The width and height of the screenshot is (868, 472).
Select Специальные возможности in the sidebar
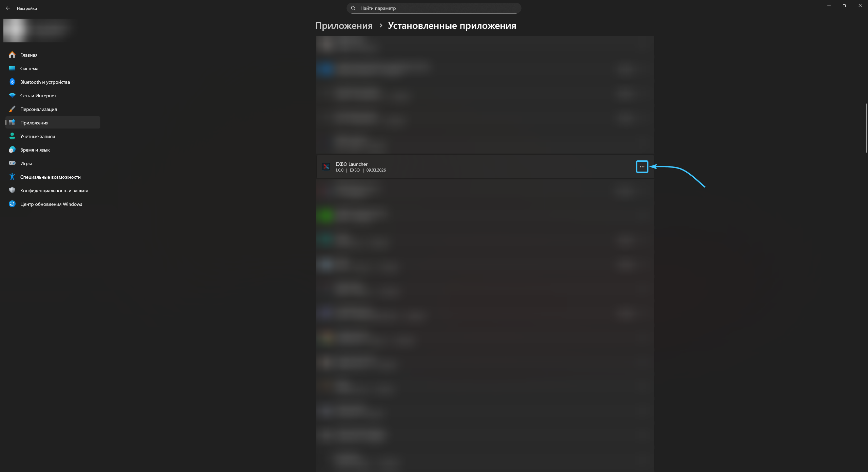50,177
